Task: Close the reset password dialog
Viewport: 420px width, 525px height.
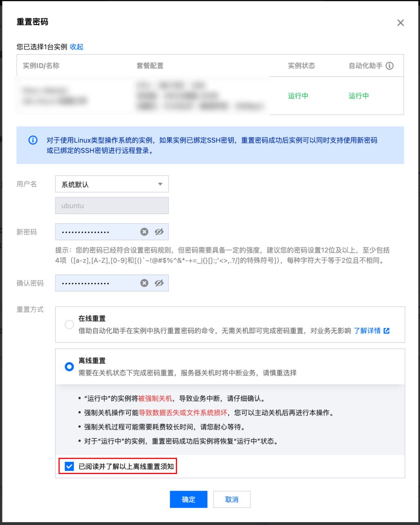Action: coord(400,23)
